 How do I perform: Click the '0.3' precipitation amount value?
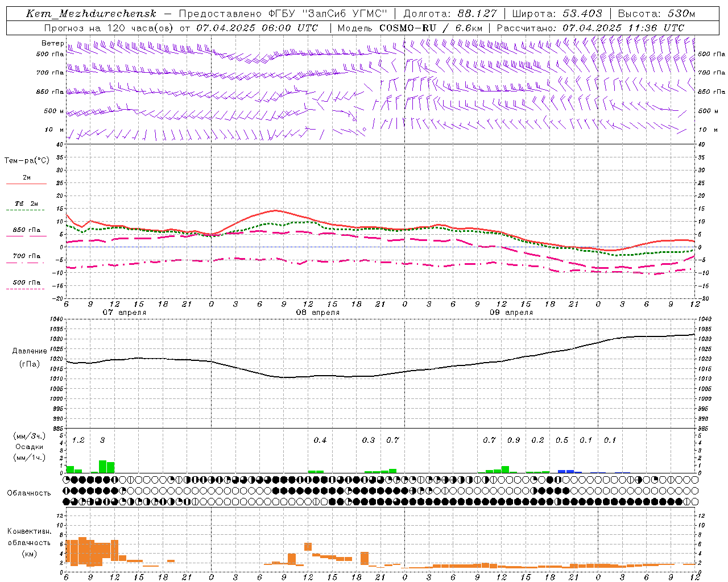369,440
